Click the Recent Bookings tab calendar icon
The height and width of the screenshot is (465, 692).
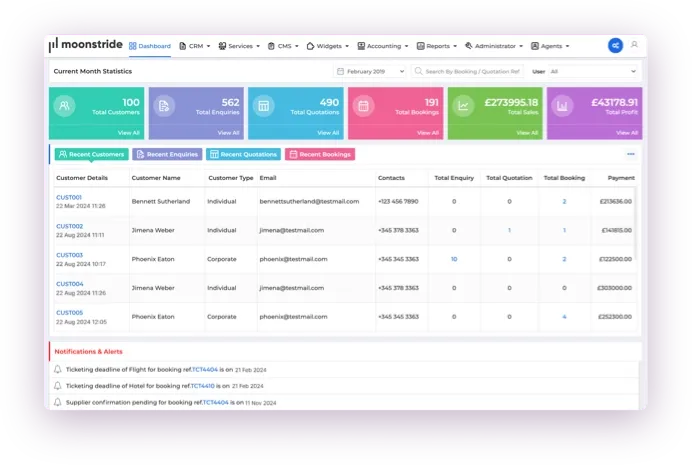click(293, 154)
